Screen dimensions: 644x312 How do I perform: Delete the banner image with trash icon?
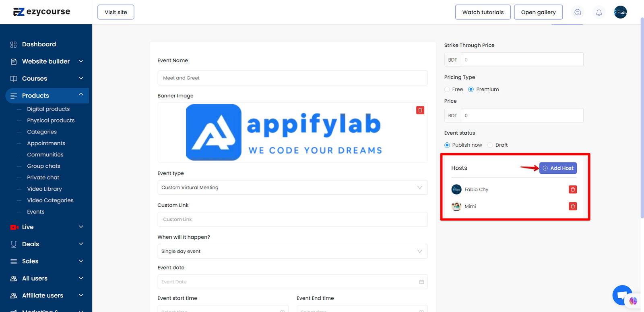click(x=420, y=110)
